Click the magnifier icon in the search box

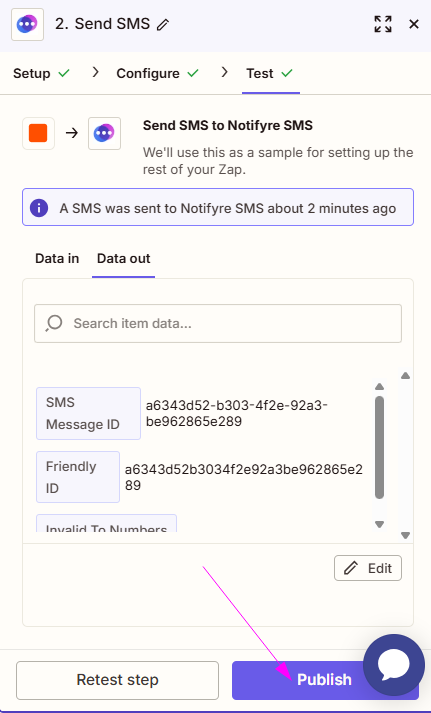point(54,323)
